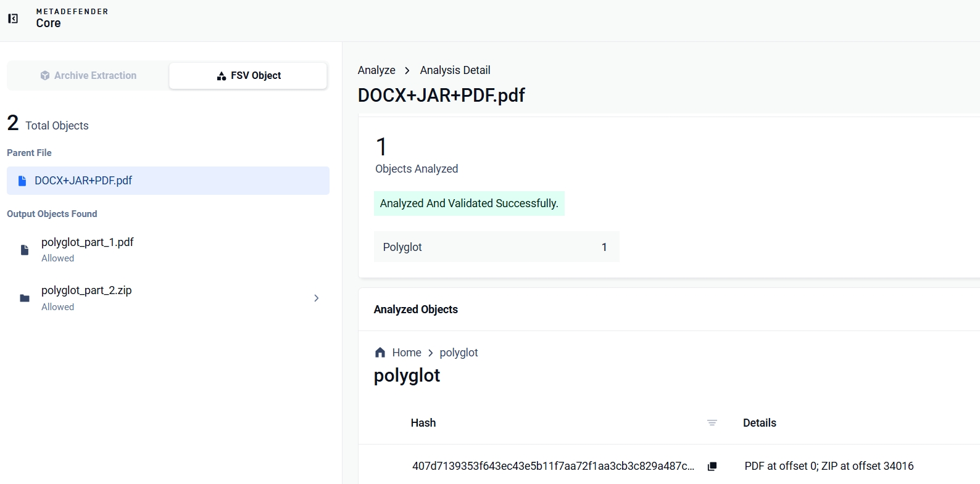Click the Archive Extraction cube icon
Viewport: 980px width, 484px height.
(45, 75)
